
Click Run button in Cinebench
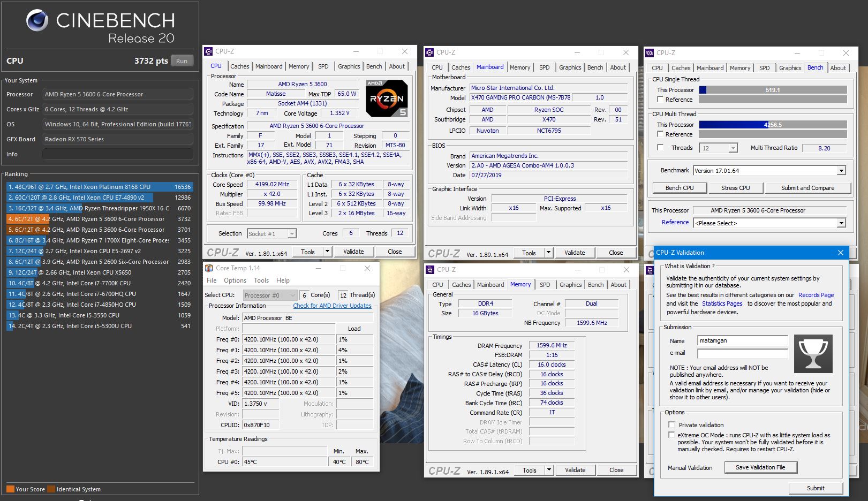182,61
